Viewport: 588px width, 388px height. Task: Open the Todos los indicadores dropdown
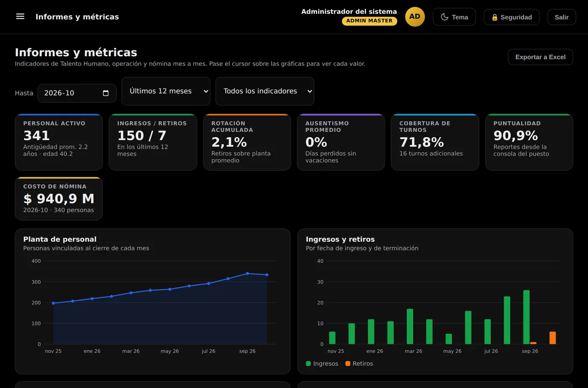click(x=265, y=91)
